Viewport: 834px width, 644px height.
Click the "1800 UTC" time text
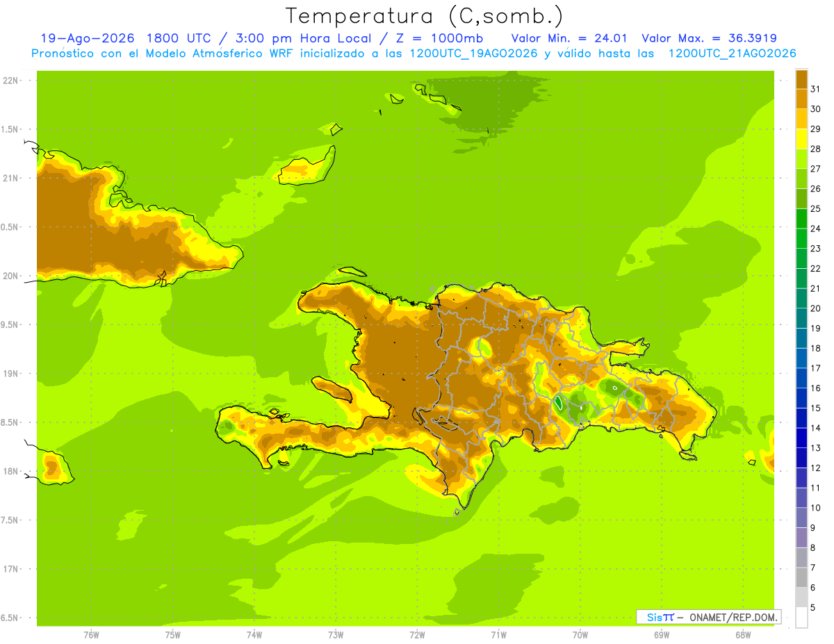pyautogui.click(x=179, y=38)
